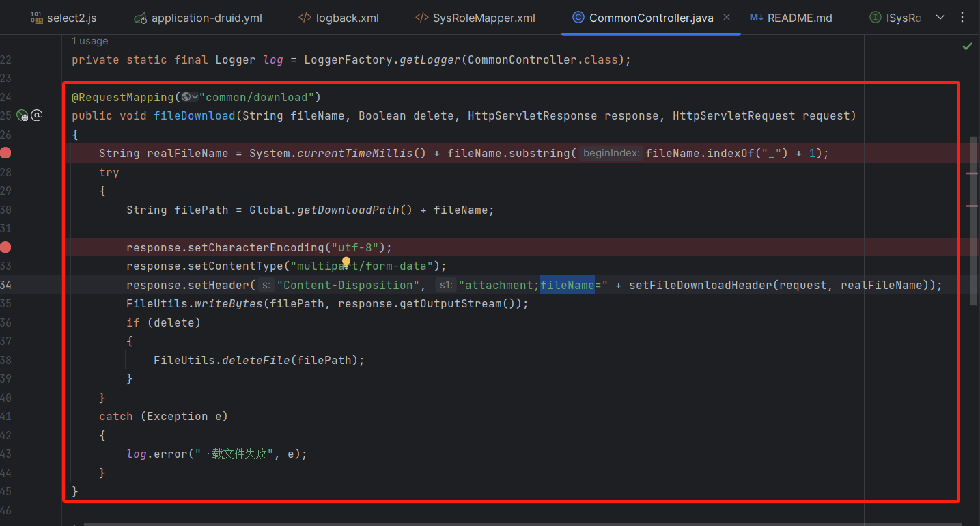
Task: Click the "utf-8" string literal
Action: pos(355,247)
